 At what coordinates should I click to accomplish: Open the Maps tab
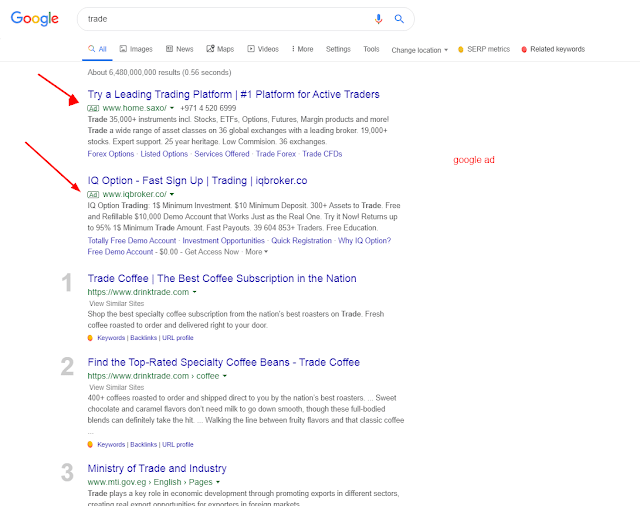point(220,49)
